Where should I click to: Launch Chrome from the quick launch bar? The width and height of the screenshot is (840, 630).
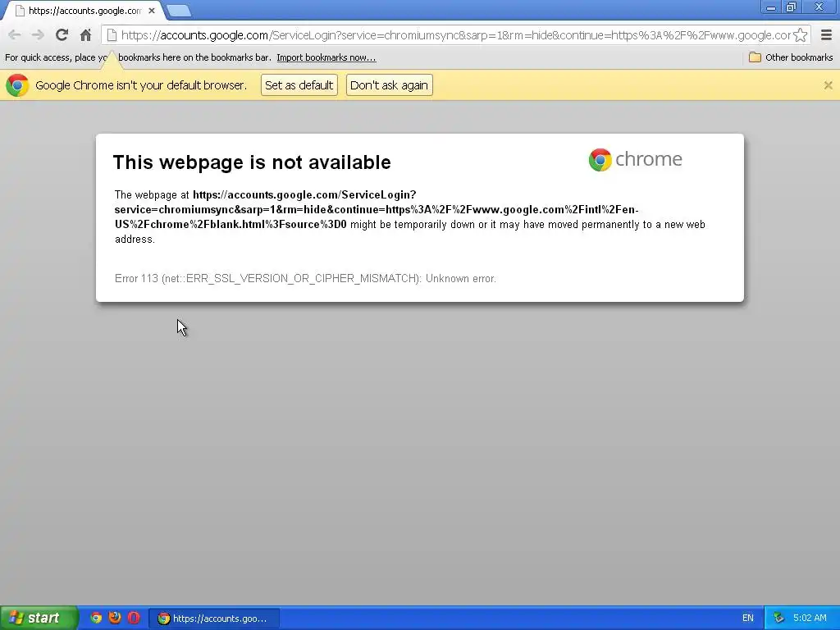tap(97, 618)
